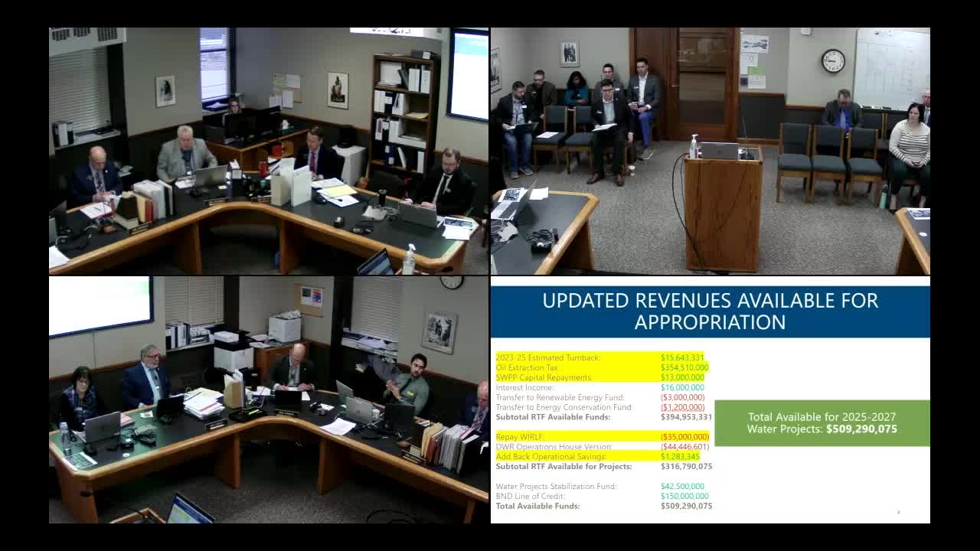
Task: Click the 'SWPP Capital Repayments:' label
Action: pos(544,377)
